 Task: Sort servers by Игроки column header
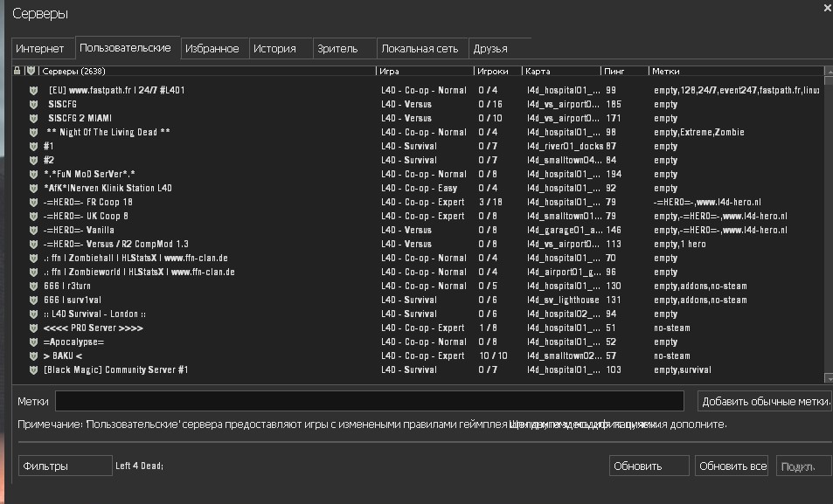496,71
